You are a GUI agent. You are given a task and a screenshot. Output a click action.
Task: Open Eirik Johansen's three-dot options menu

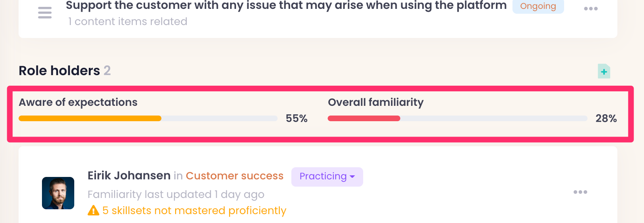coord(580,192)
